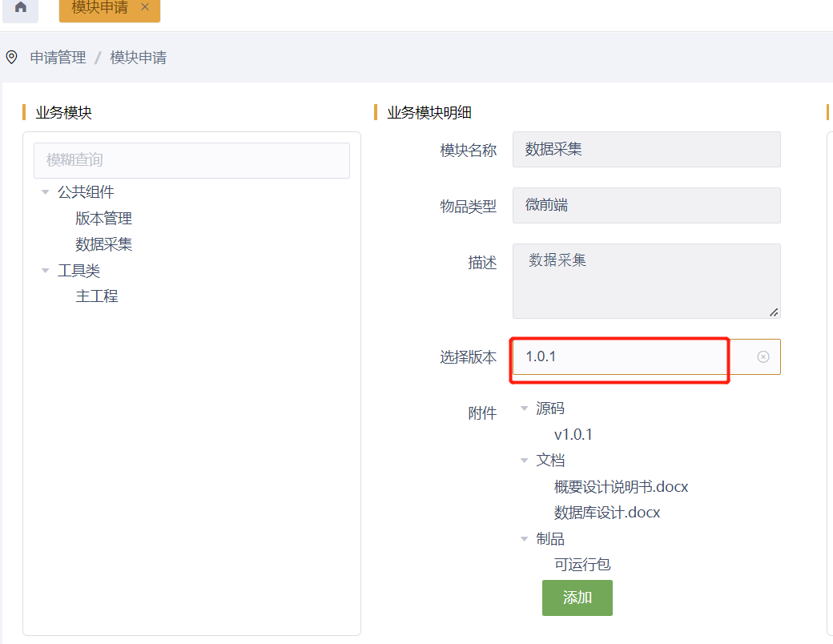Open 概要设计说明书.docx attachment
Image resolution: width=833 pixels, height=644 pixels.
(621, 487)
